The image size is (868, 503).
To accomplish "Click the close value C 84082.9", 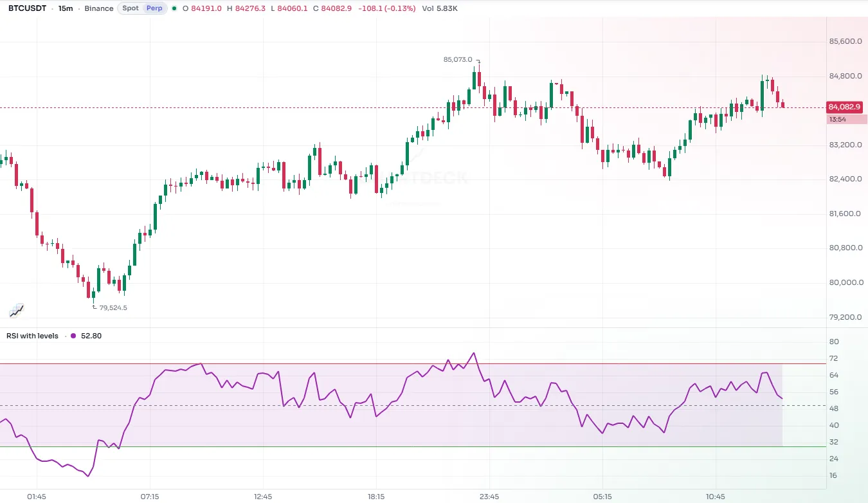I will (x=332, y=8).
